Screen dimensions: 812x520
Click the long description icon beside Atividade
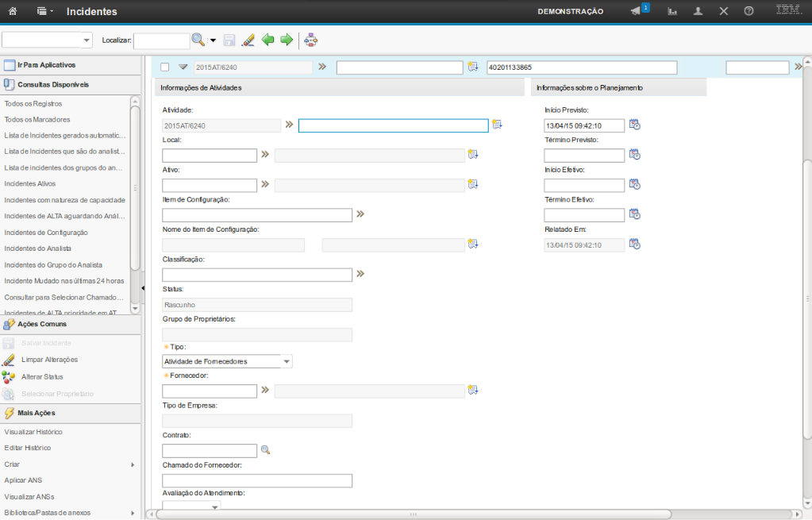click(497, 125)
